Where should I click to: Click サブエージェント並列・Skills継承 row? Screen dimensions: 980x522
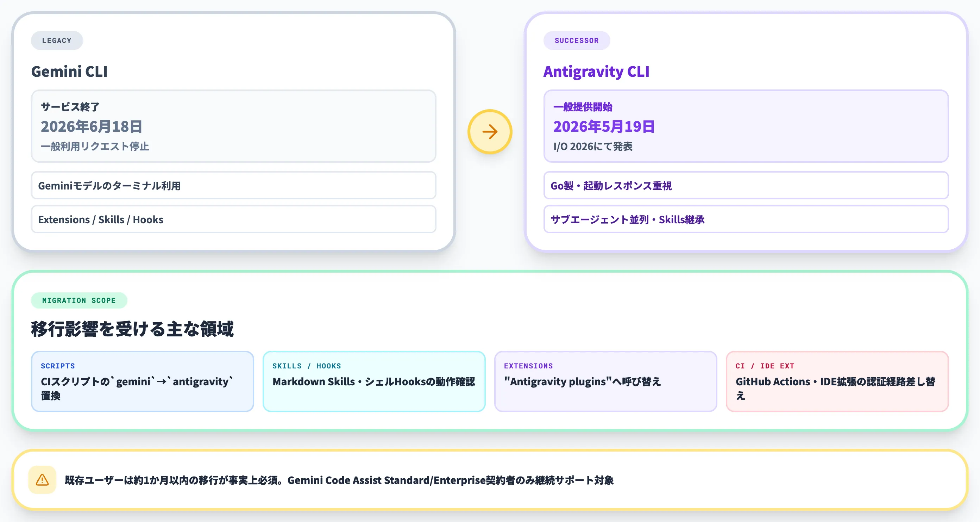tap(746, 219)
